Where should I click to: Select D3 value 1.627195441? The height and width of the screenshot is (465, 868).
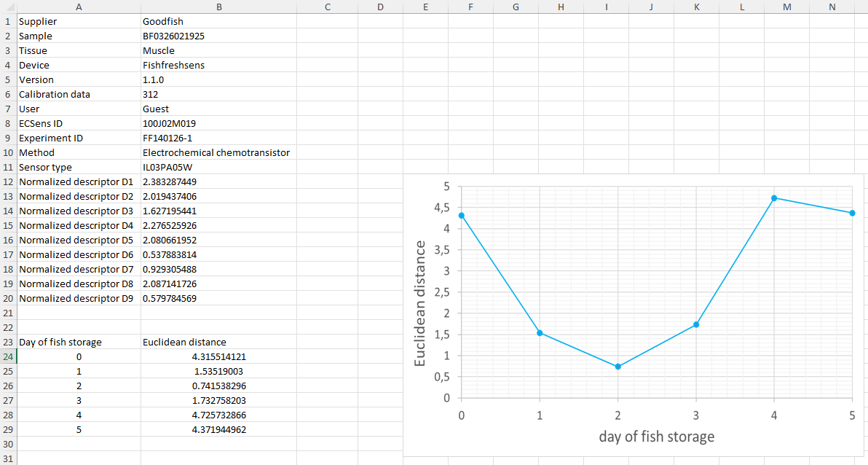click(218, 211)
